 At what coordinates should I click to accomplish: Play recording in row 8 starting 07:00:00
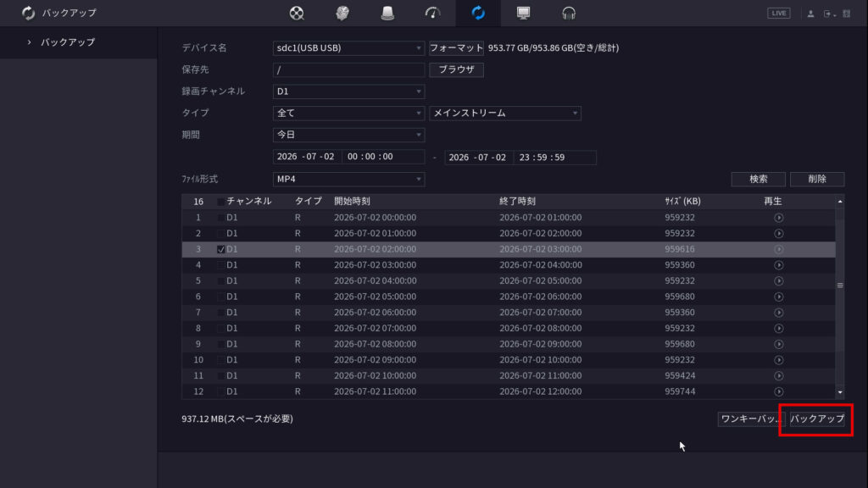coord(778,329)
